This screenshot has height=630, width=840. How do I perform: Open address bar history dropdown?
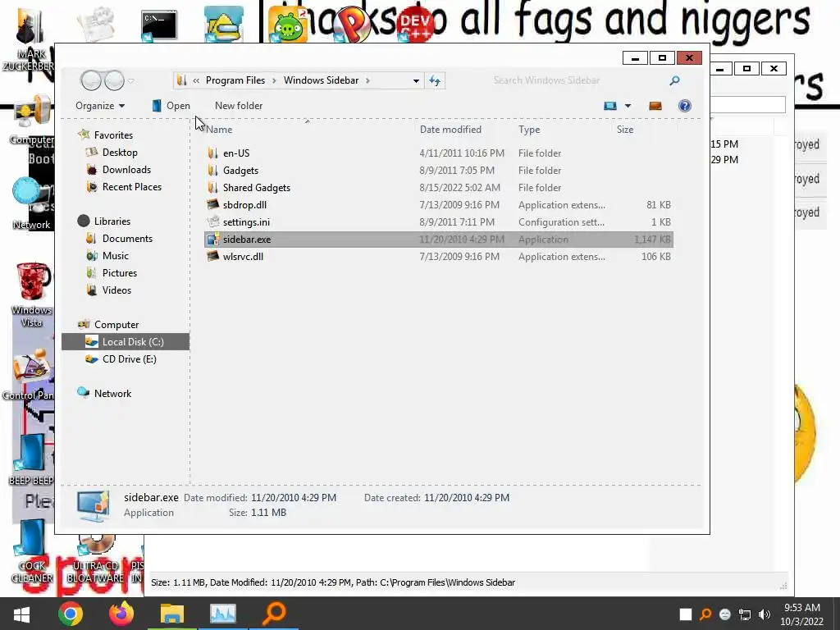(416, 81)
